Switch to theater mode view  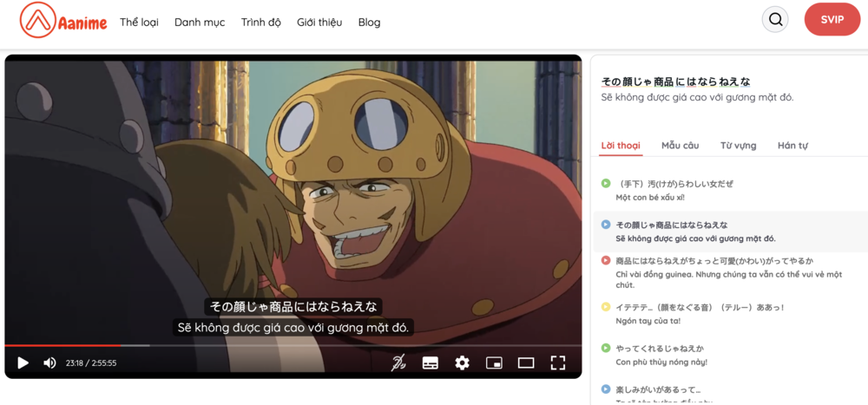(526, 363)
